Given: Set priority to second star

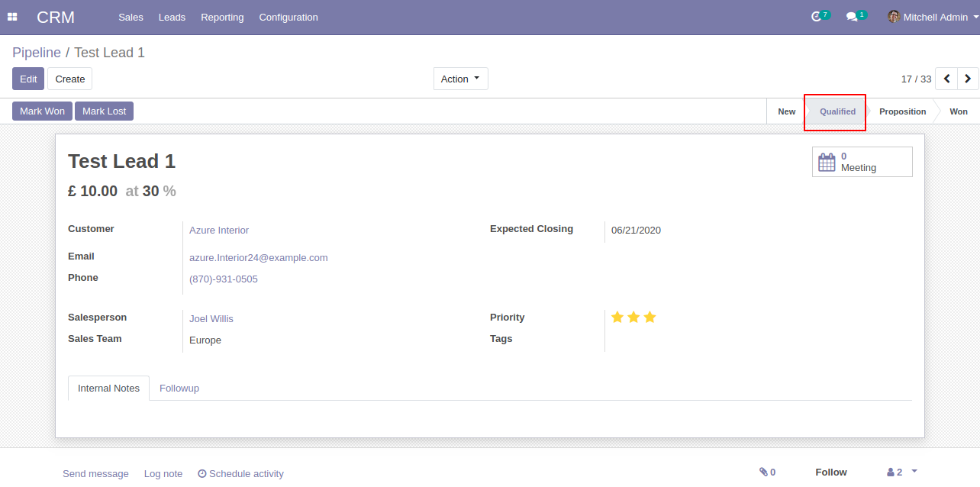Looking at the screenshot, I should (633, 317).
